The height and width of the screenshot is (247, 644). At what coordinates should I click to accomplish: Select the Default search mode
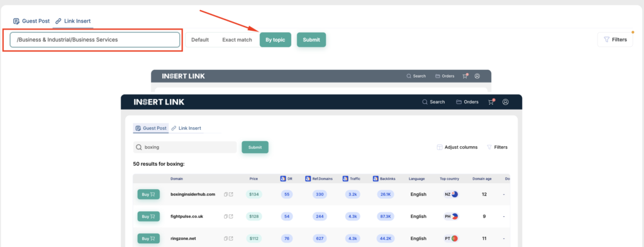click(x=200, y=40)
